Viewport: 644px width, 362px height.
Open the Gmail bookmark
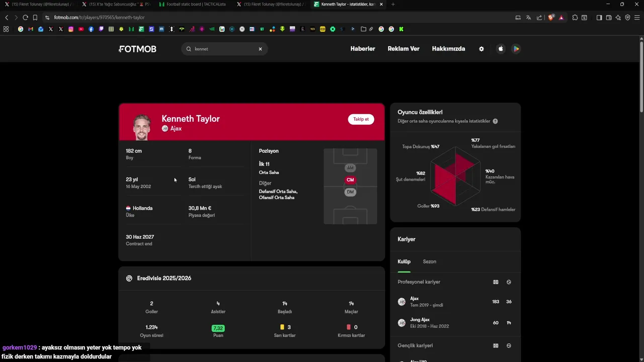[31, 29]
